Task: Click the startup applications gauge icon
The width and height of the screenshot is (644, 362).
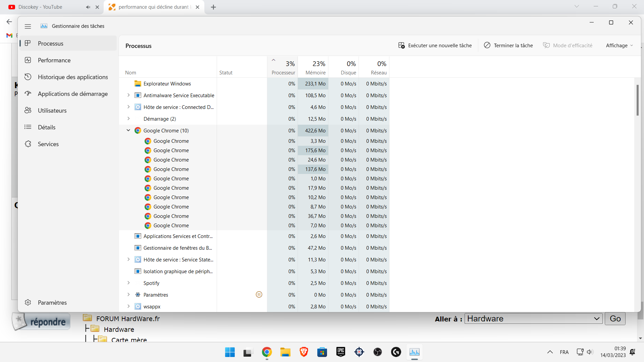Action: pos(28,94)
